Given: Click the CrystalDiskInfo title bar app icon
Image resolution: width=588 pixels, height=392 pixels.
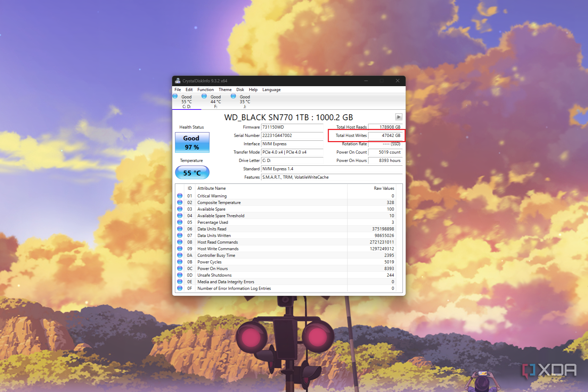Looking at the screenshot, I should pyautogui.click(x=178, y=81).
